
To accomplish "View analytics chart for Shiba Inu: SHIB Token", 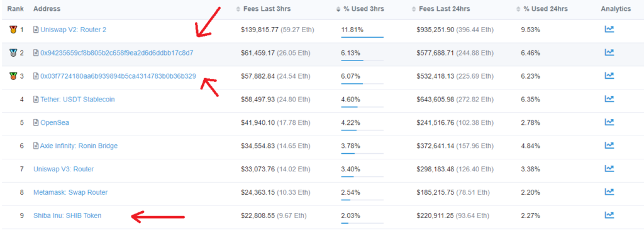I will click(609, 215).
